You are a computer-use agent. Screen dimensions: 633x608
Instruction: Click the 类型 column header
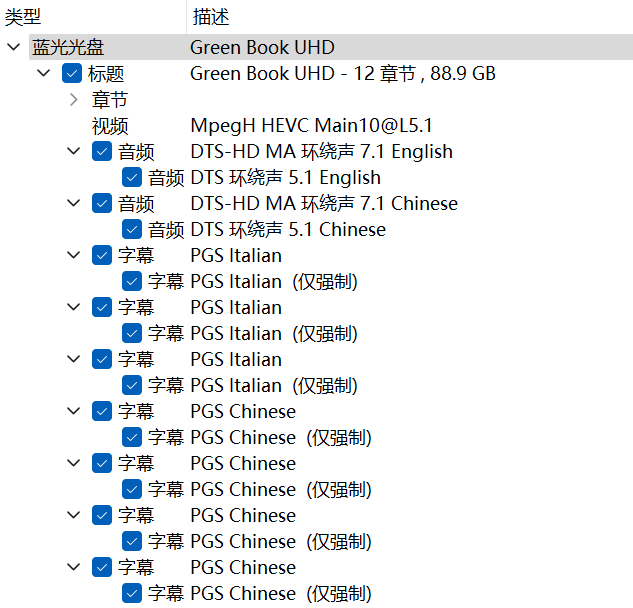click(x=93, y=17)
